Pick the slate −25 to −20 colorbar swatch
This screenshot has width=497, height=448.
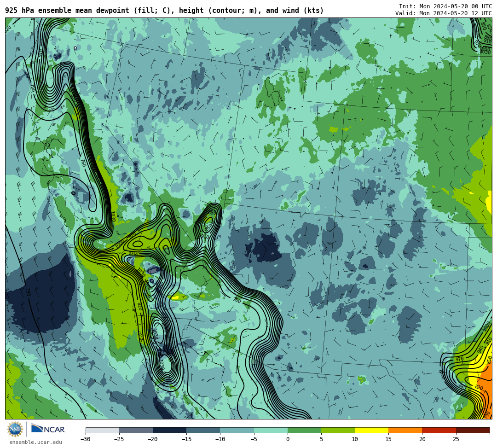click(x=136, y=430)
